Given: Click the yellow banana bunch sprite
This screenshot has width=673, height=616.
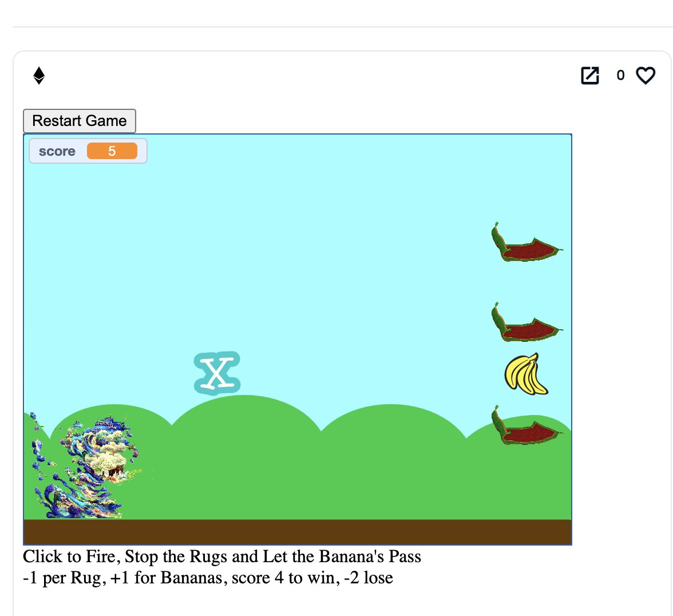Looking at the screenshot, I should click(526, 374).
